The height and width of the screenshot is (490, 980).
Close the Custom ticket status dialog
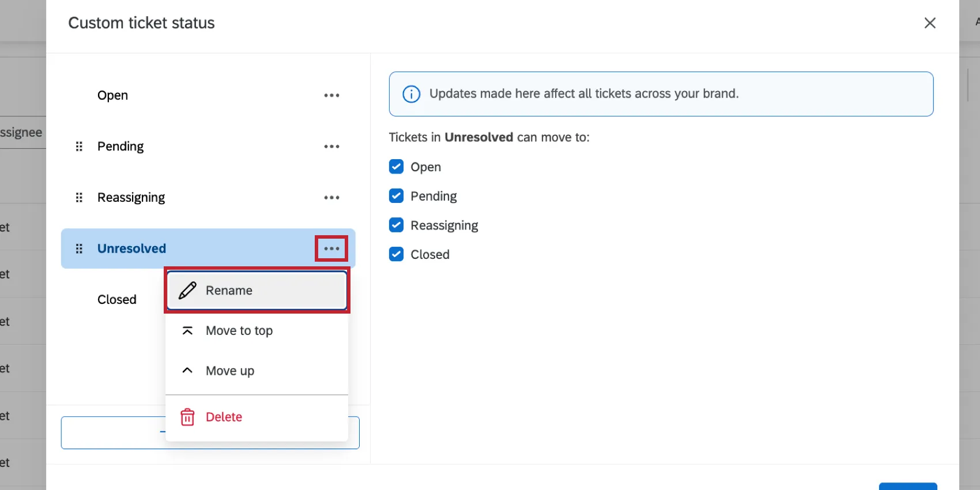(930, 23)
